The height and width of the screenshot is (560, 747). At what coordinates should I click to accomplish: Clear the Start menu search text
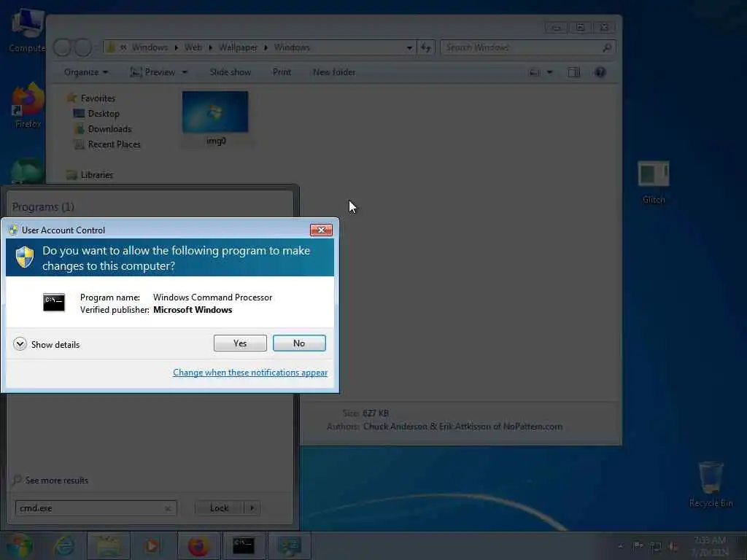[168, 508]
